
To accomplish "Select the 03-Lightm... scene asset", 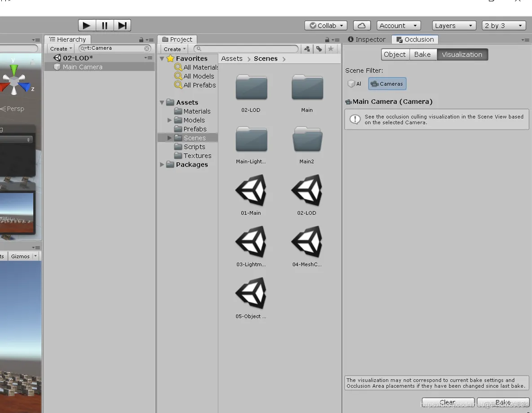I will (x=251, y=242).
